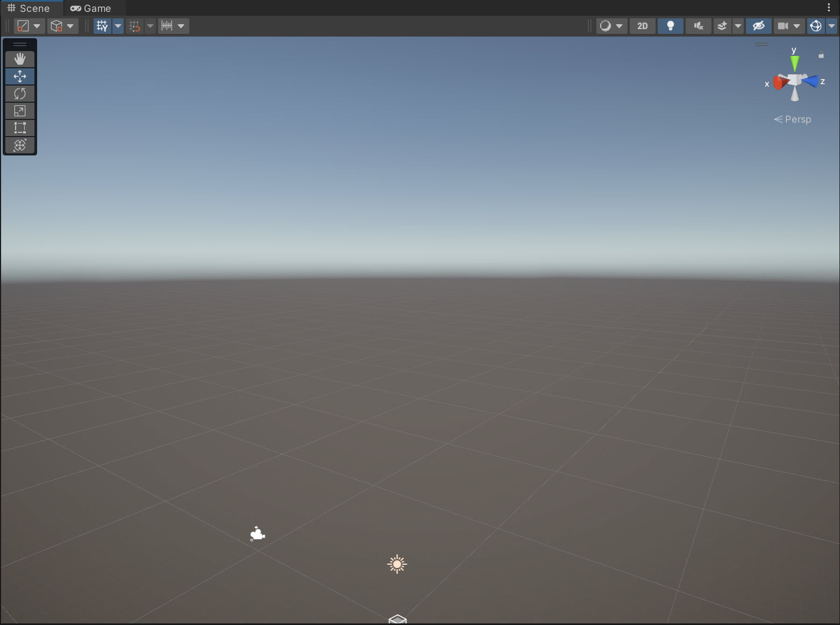The width and height of the screenshot is (840, 625).
Task: Click the orientation gizmo overlay drag handle
Action: coord(761,45)
